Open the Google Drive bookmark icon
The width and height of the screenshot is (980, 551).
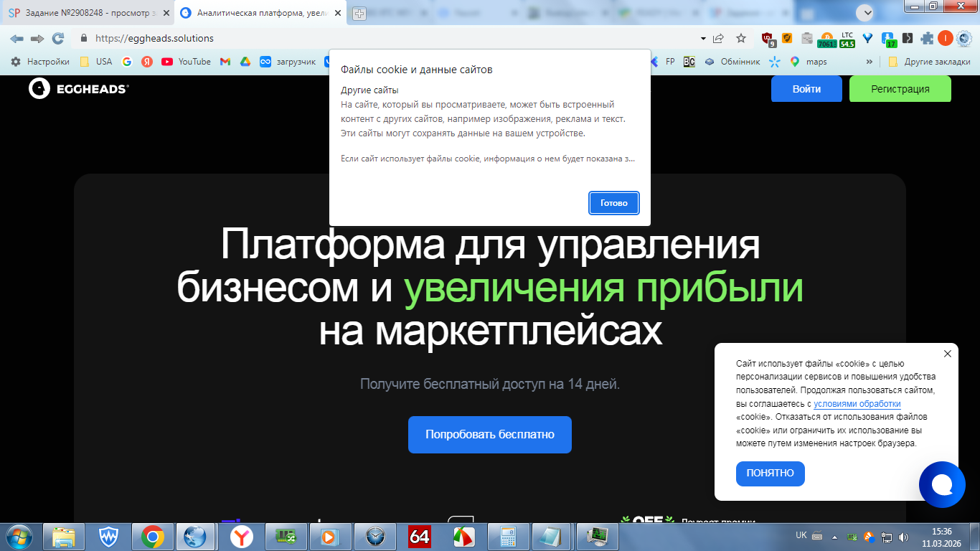(x=245, y=62)
